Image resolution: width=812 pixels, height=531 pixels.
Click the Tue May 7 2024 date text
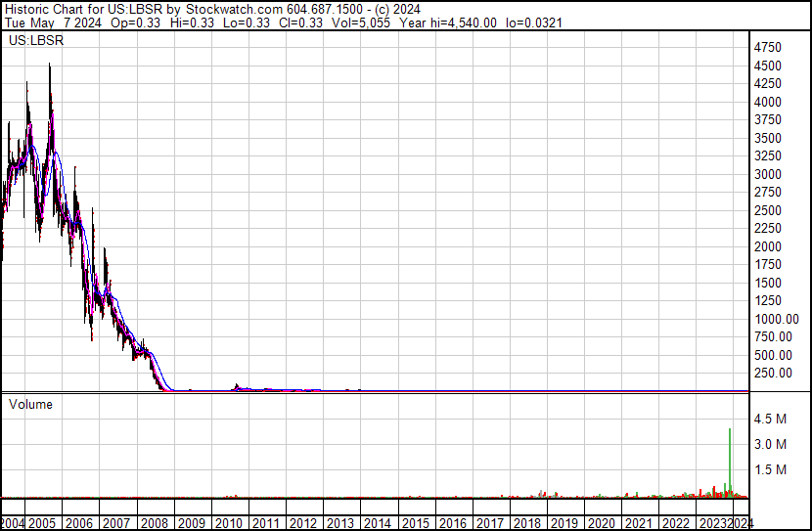point(54,22)
